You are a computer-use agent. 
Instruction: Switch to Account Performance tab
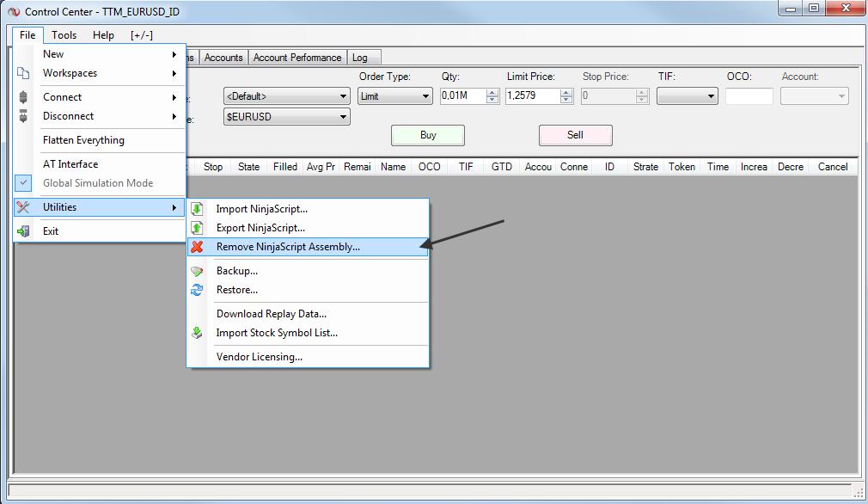tap(297, 58)
